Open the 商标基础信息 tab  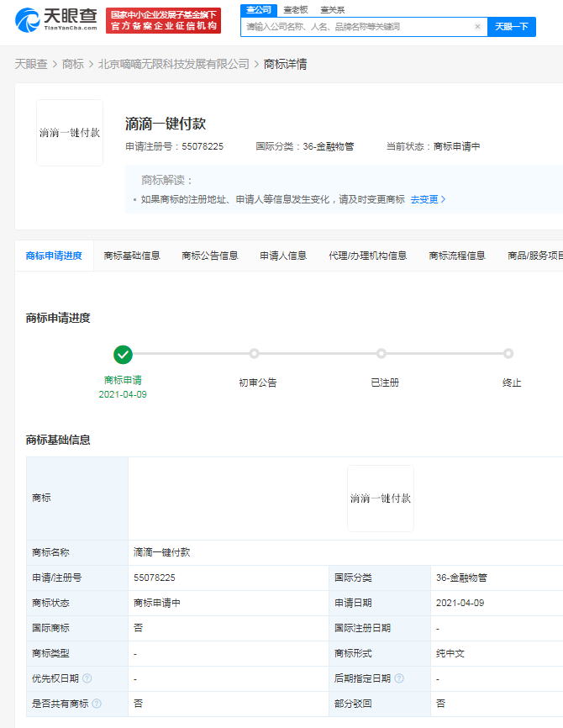point(132,256)
